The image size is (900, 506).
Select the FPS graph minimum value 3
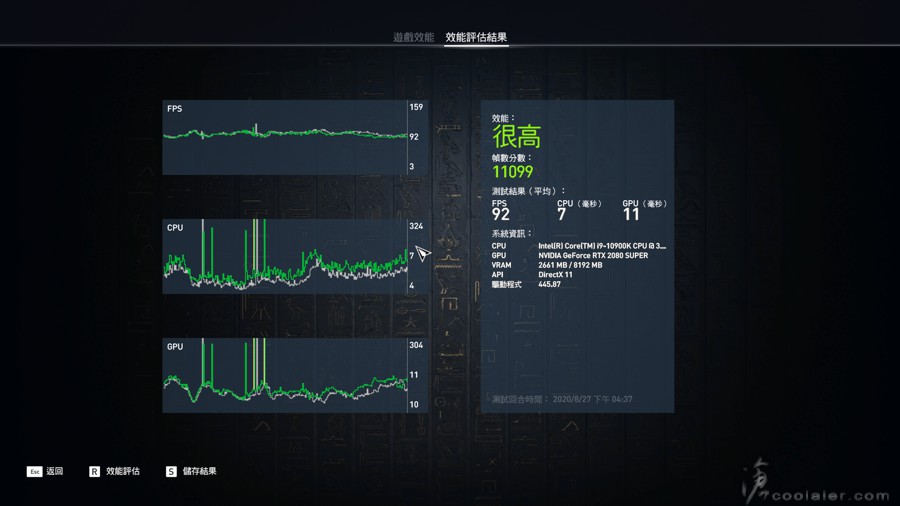click(412, 166)
